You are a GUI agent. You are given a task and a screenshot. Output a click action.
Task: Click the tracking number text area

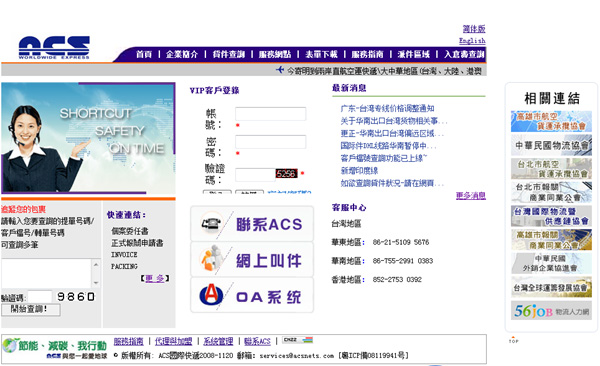pyautogui.click(x=46, y=274)
